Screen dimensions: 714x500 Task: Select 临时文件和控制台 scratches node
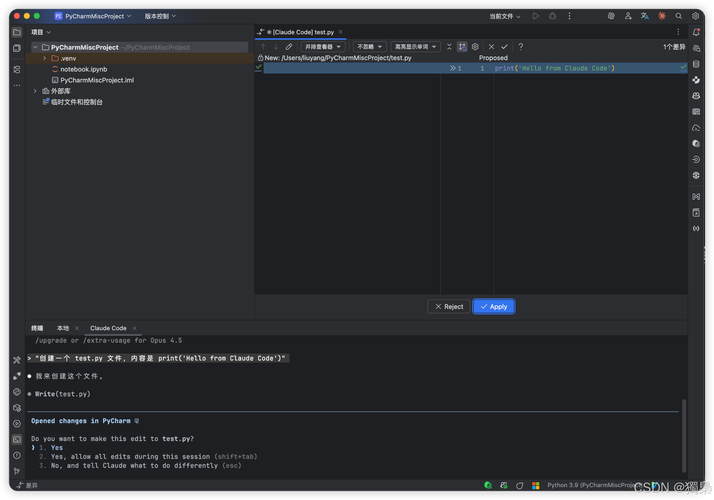(x=76, y=102)
